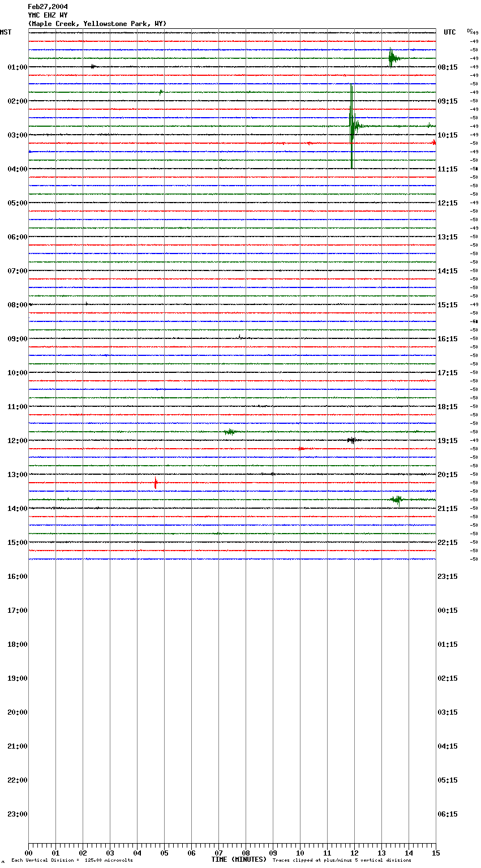Select the 08:00 MST time label
The height and width of the screenshot is (868, 481).
[18, 305]
